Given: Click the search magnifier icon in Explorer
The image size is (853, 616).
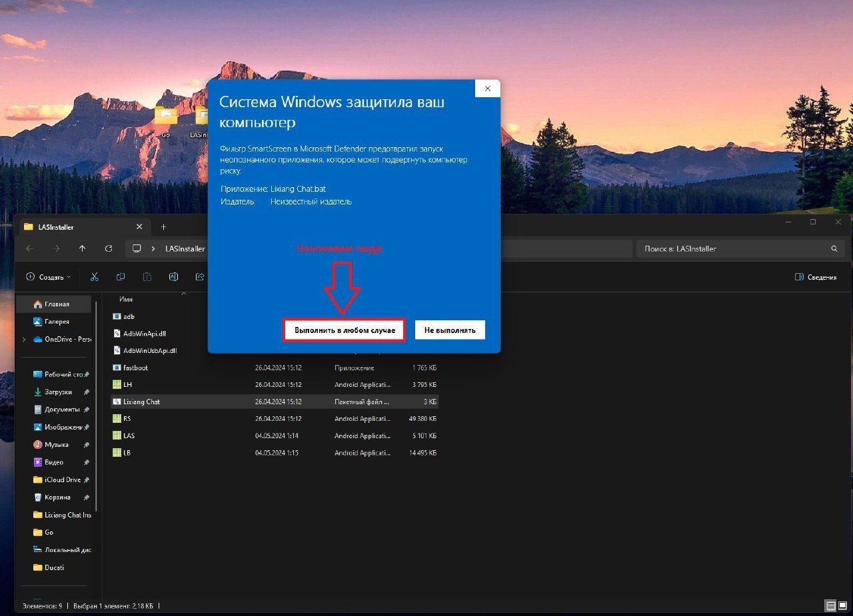Looking at the screenshot, I should tap(834, 248).
